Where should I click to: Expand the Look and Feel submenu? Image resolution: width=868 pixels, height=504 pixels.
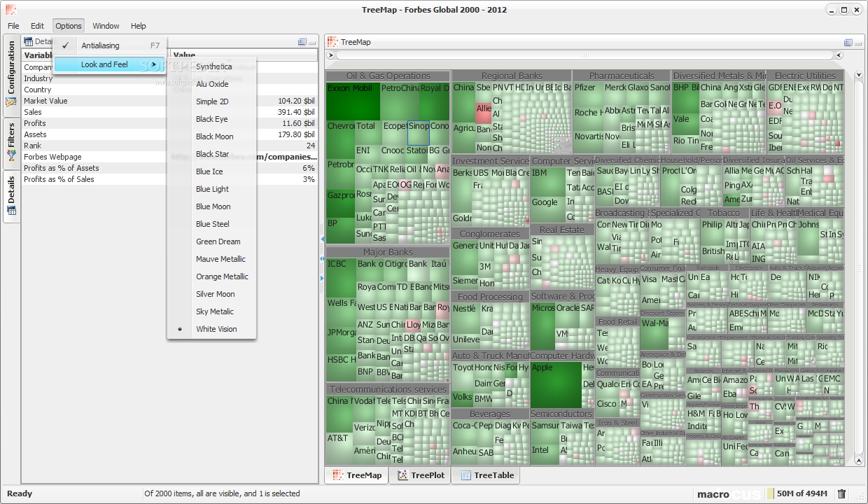click(110, 64)
